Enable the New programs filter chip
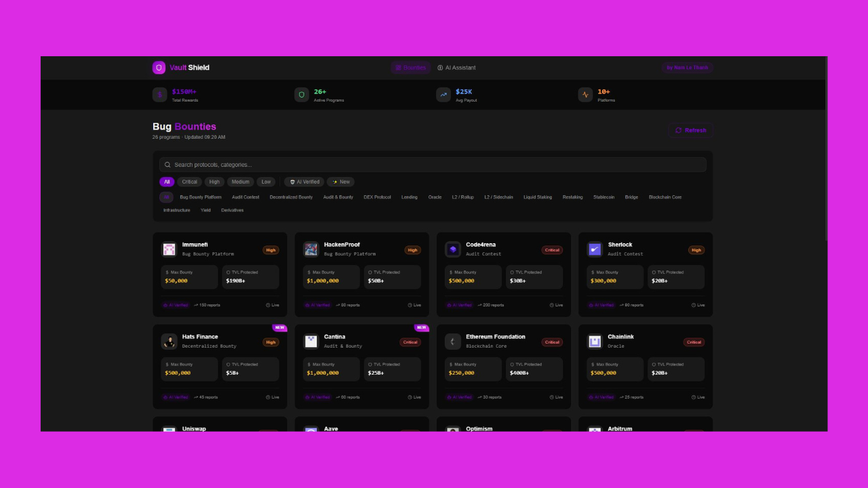 tap(340, 182)
